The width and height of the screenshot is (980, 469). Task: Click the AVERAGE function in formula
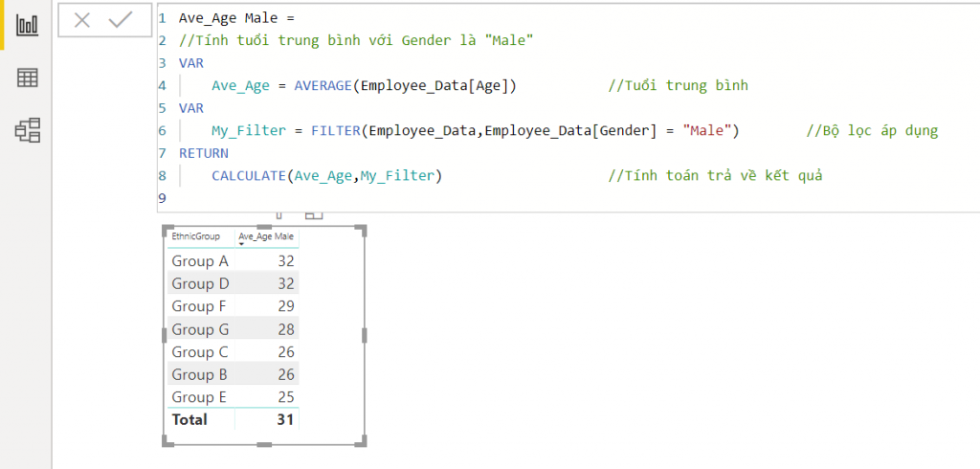pos(323,85)
